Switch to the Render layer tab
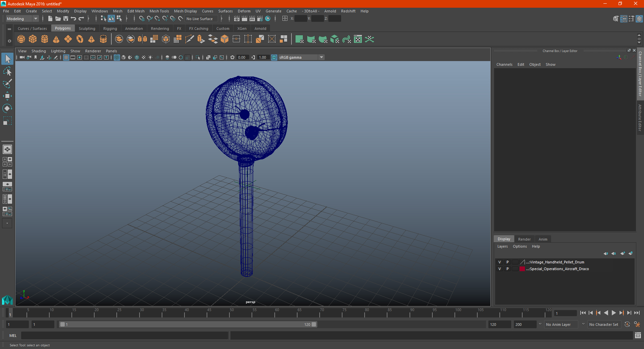The image size is (644, 349). tap(524, 239)
